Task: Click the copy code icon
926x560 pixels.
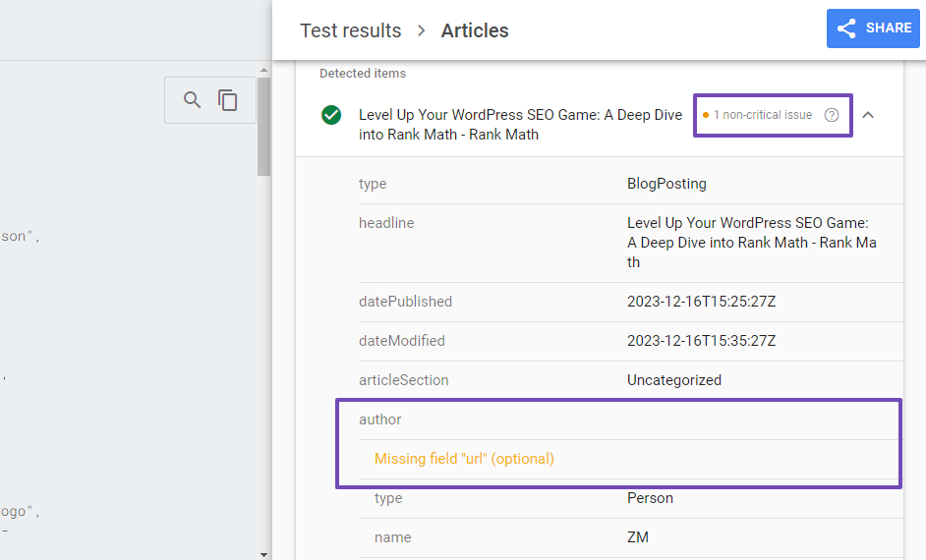Action: point(228,100)
